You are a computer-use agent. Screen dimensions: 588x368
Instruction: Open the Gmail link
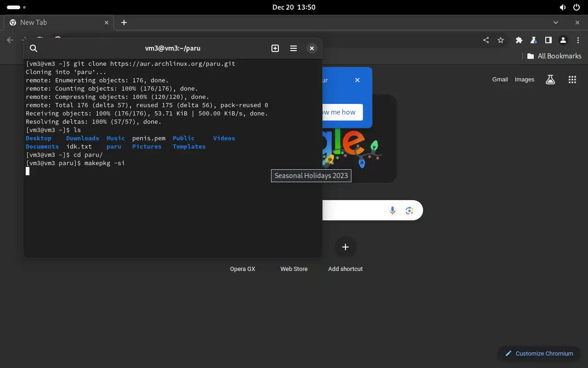coord(500,80)
